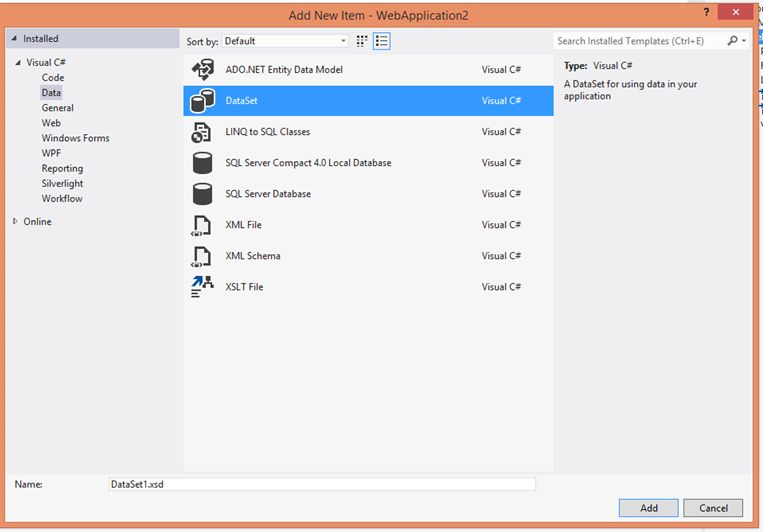
Task: Select the Reporting category
Action: coord(62,168)
